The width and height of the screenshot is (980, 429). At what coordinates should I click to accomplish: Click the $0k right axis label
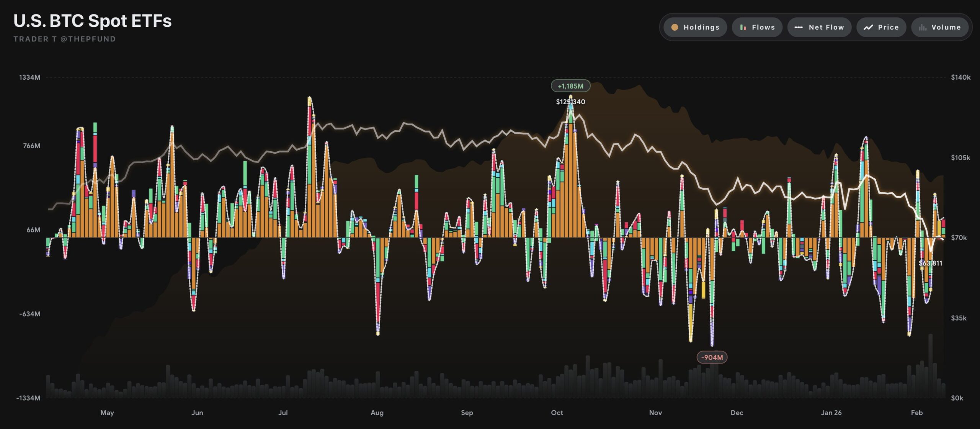pyautogui.click(x=957, y=398)
